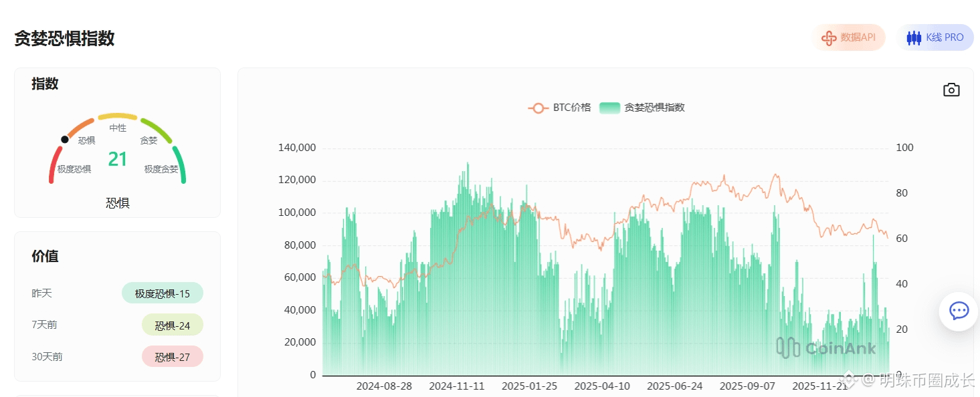Toggle BTC价格 legend series
This screenshot has width=980, height=397.
point(559,108)
